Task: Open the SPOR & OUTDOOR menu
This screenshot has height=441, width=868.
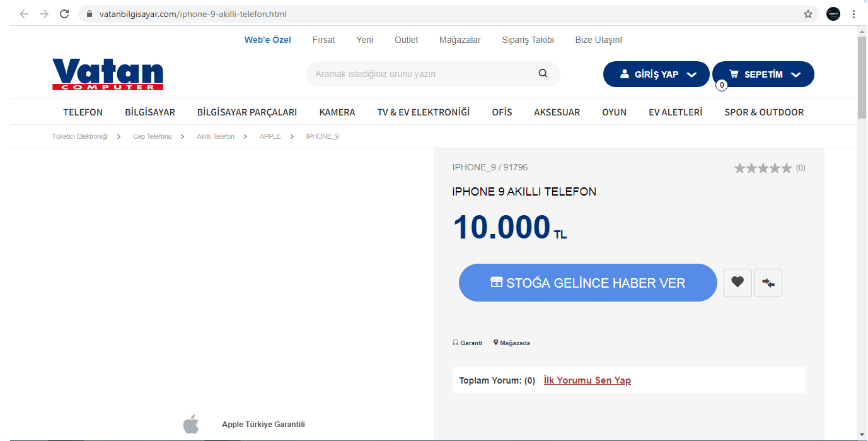Action: (764, 112)
